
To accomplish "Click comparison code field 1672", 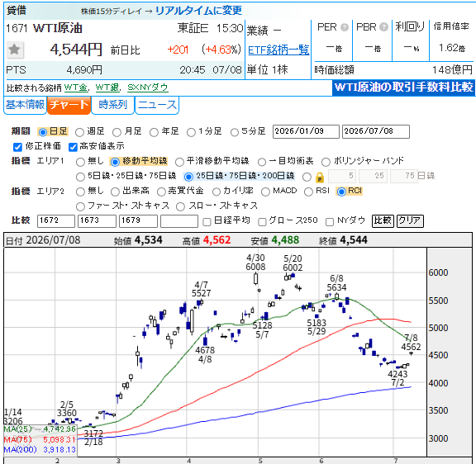I will pyautogui.click(x=56, y=221).
